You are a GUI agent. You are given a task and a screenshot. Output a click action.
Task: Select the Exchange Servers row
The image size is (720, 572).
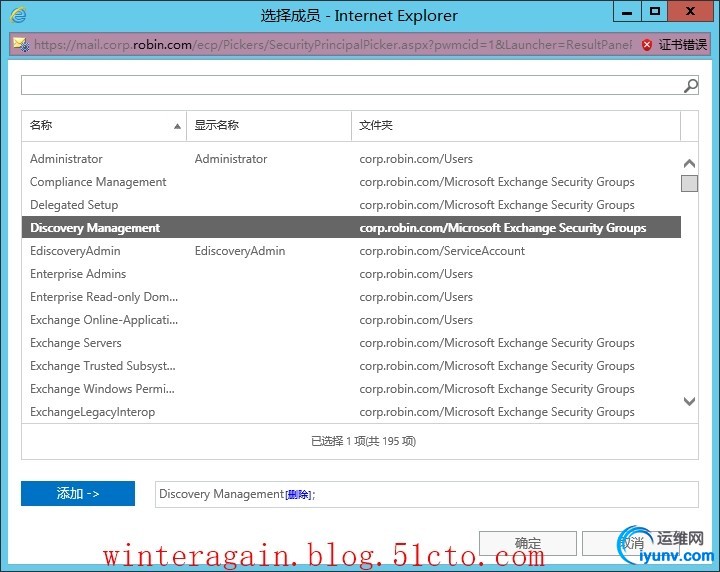pyautogui.click(x=351, y=342)
